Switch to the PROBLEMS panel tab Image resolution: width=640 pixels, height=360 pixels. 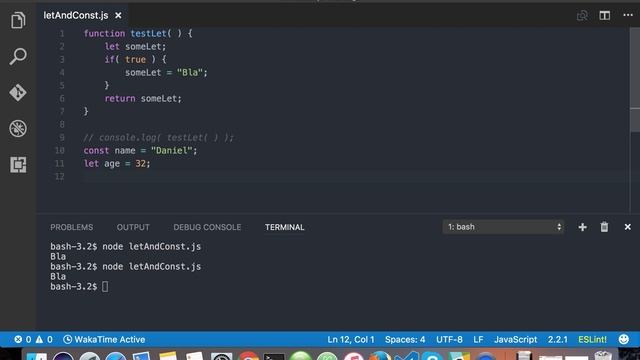point(71,227)
